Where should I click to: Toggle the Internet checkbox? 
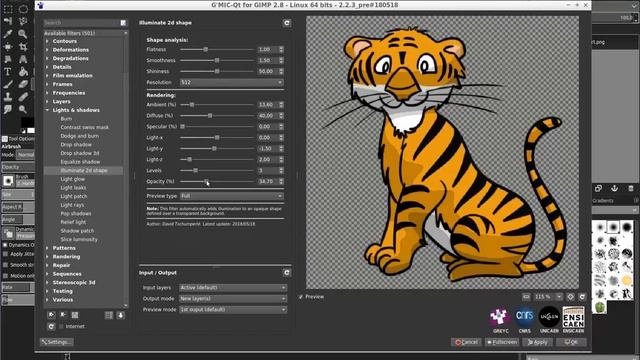(62, 327)
